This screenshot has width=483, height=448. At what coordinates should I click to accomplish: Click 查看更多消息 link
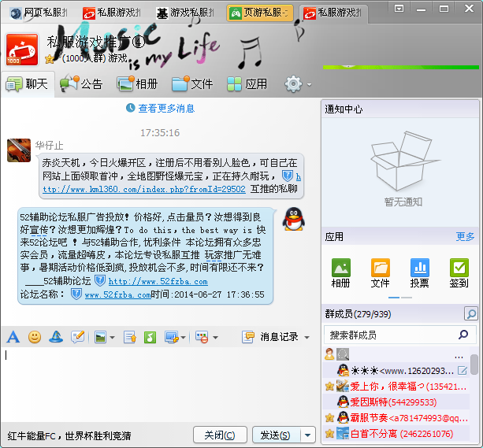166,108
